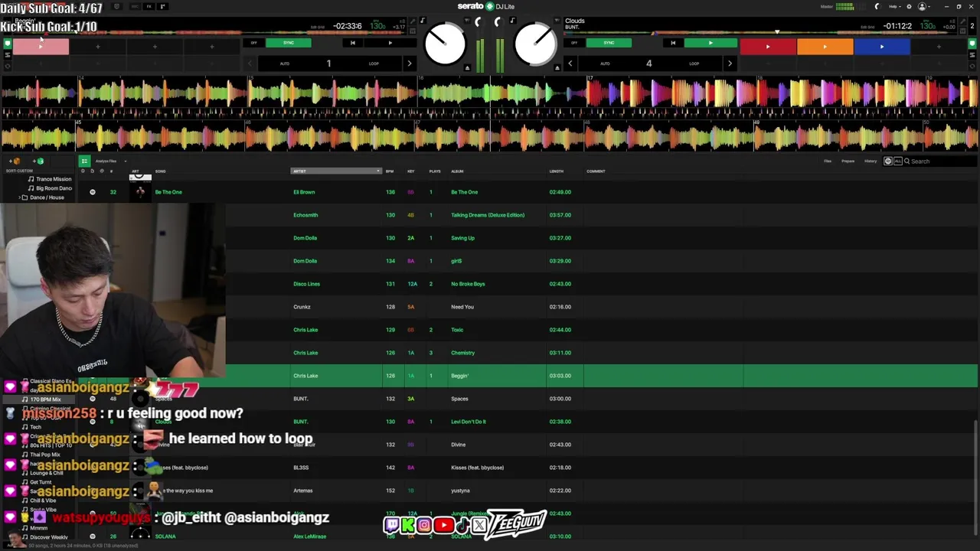Sort the library by Key column
Screen dimensions: 980x551
410,171
